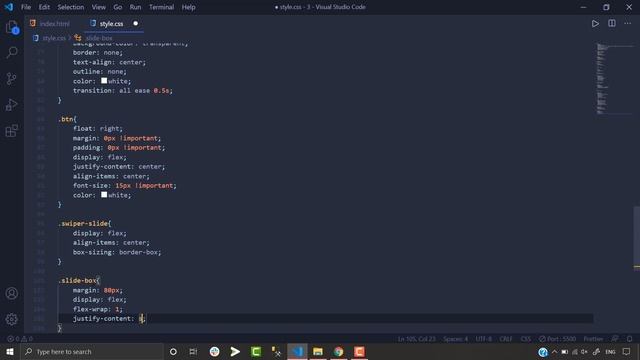Click the ENG language indicator

tap(610, 352)
